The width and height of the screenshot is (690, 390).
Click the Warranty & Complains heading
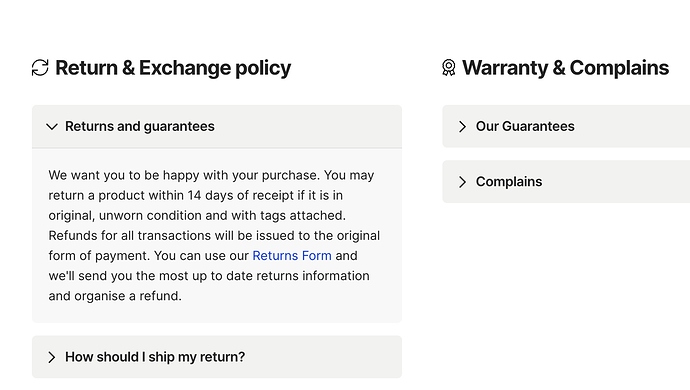pos(565,68)
